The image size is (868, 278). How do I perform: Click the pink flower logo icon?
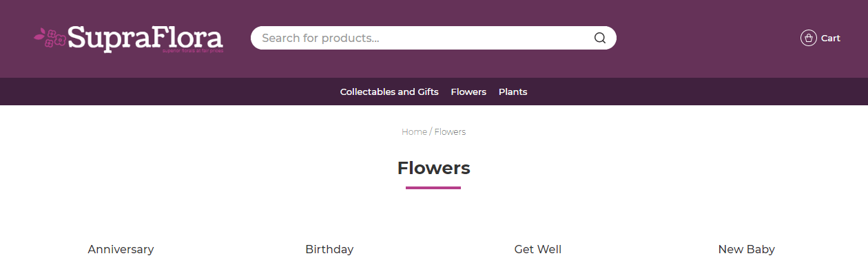pyautogui.click(x=50, y=37)
